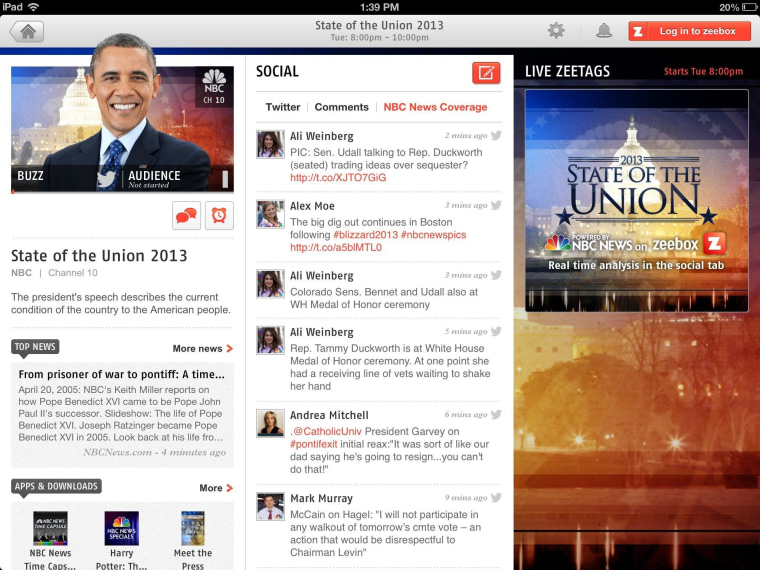Tap Twitter bird on Mark Murray tweet

tap(496, 498)
